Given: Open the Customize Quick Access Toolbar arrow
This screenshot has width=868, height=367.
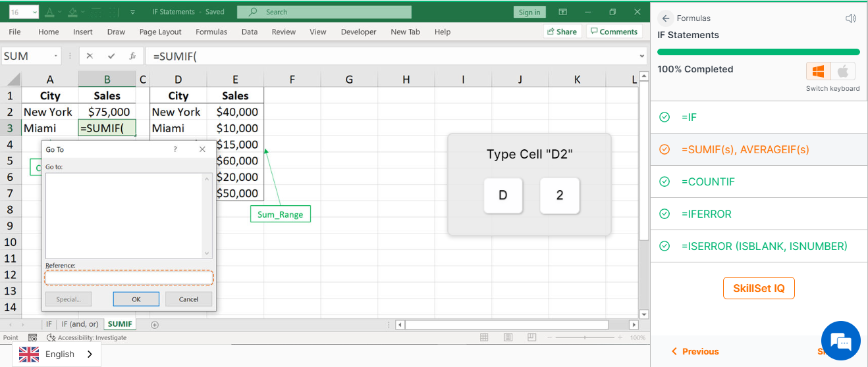Looking at the screenshot, I should 133,12.
